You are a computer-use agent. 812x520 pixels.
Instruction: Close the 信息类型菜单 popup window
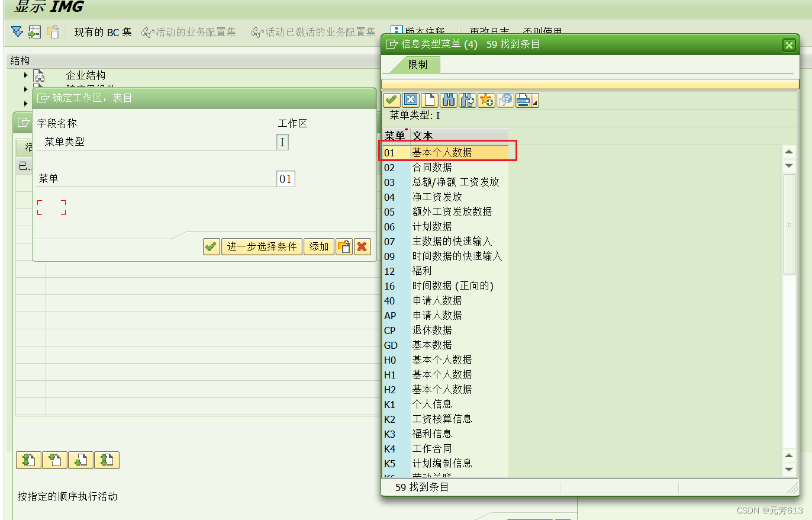point(788,45)
